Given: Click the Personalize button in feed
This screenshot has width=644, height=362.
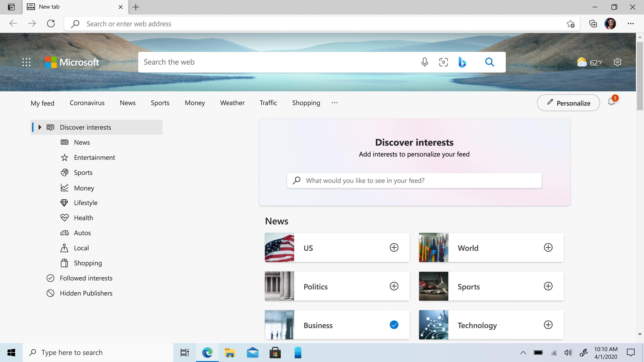Looking at the screenshot, I should pos(568,103).
